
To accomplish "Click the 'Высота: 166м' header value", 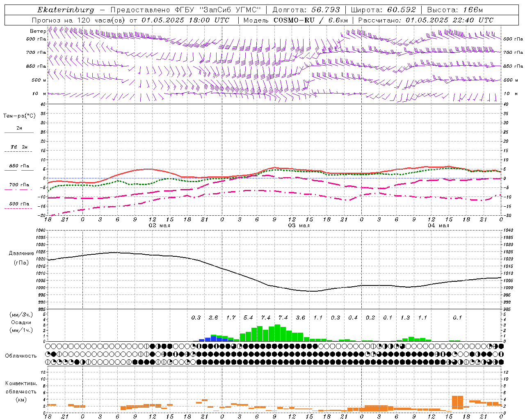I will tap(455, 10).
